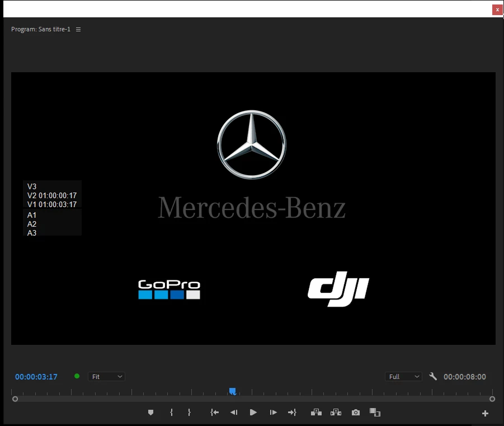Viewport: 504px width, 426px height.
Task: Click the GoPro logo in the preview
Action: point(169,289)
